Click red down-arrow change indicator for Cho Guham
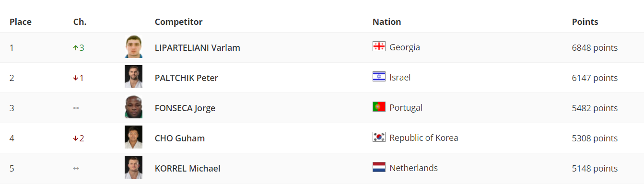Screen dimensions: 644x184 coord(79,138)
